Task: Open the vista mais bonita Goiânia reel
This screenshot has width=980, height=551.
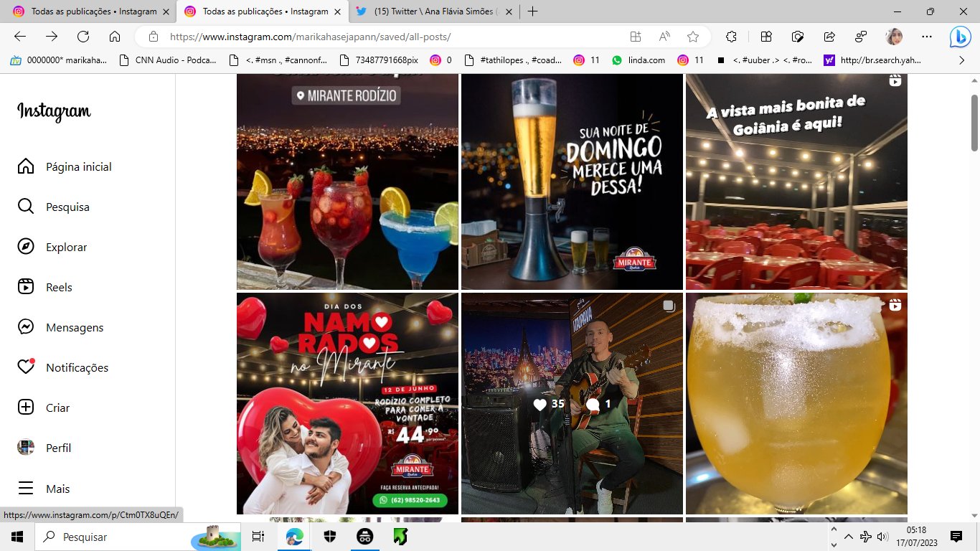Action: click(796, 182)
